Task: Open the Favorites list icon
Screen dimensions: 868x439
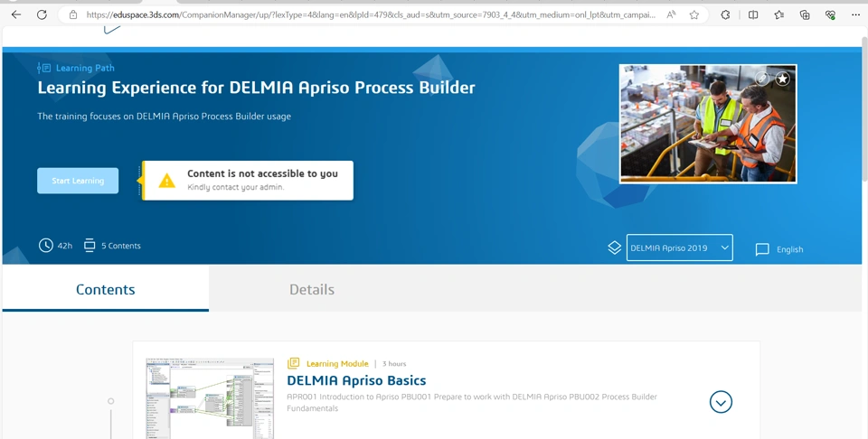Action: click(x=778, y=15)
